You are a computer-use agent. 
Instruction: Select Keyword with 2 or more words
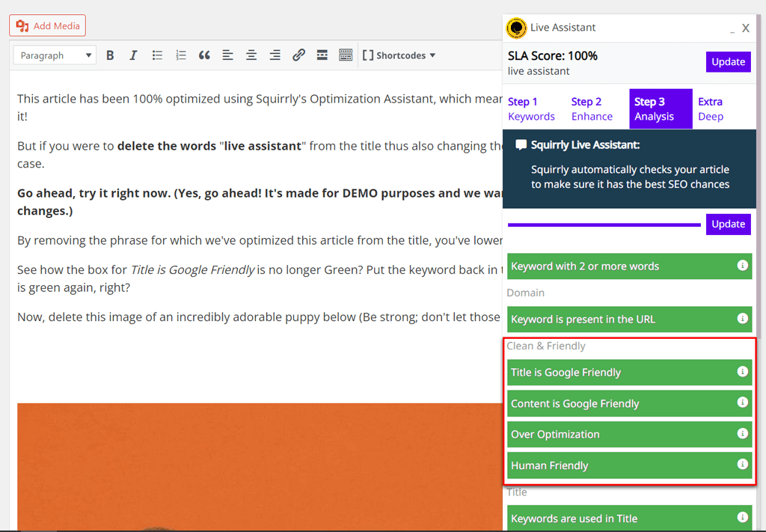point(629,266)
